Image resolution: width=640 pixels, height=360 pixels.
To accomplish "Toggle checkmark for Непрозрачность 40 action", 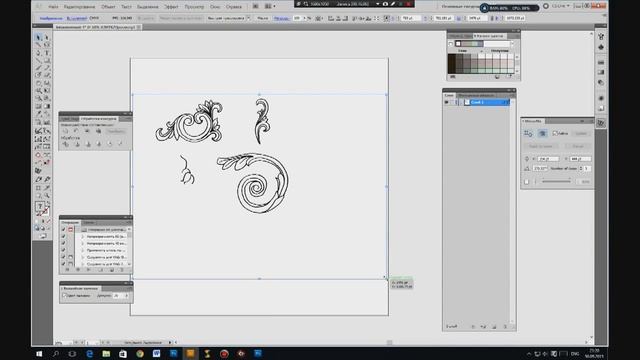I will point(63,243).
